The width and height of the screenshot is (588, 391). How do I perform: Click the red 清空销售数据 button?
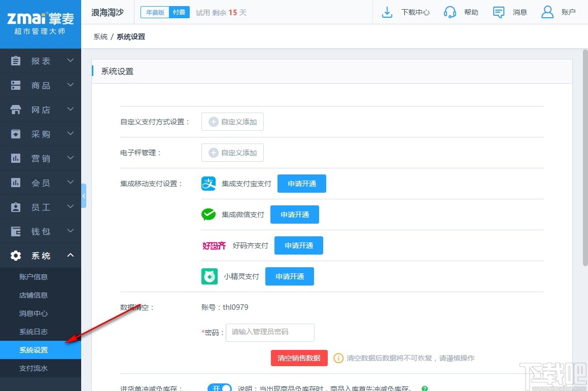coord(299,358)
